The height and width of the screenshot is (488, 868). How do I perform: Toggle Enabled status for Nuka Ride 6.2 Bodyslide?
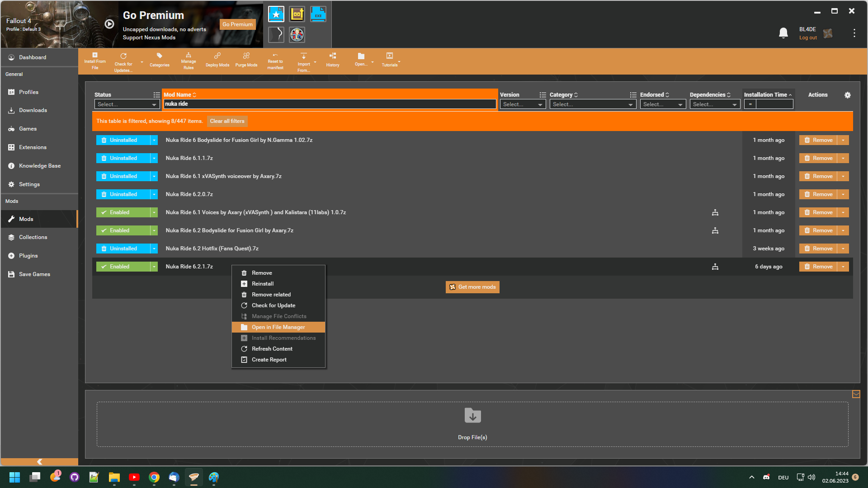click(x=123, y=230)
